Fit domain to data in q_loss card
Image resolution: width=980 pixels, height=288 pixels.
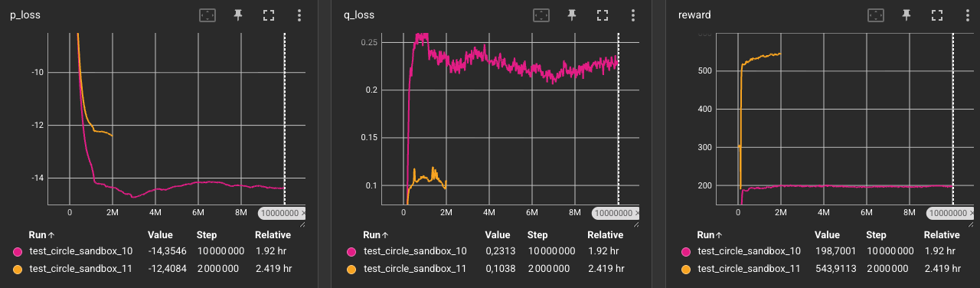(x=541, y=15)
